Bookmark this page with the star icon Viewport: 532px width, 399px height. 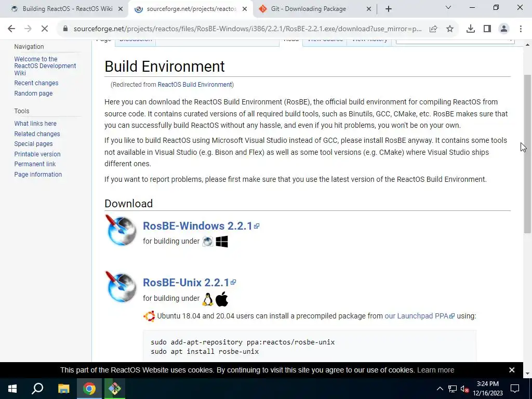tap(450, 29)
